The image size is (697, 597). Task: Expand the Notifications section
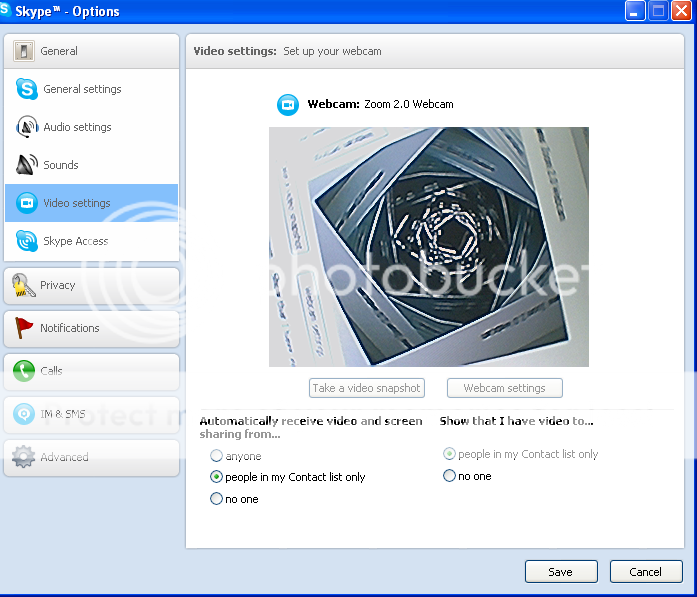91,328
